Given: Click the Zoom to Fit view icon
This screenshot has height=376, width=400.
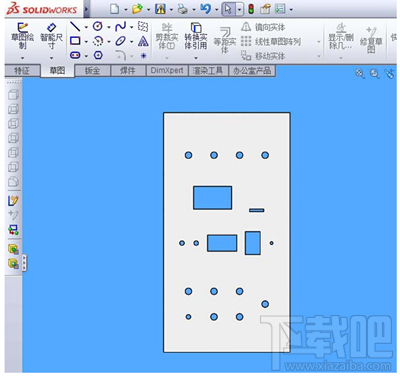Looking at the screenshot, I should (x=360, y=73).
